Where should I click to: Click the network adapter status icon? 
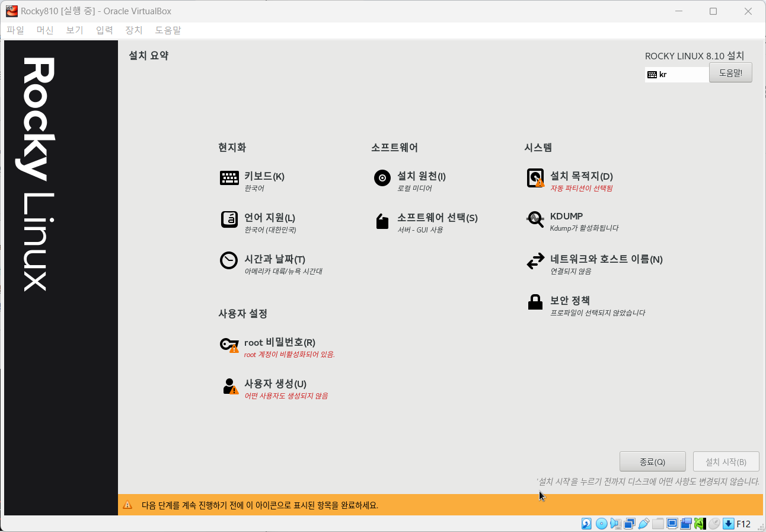[630, 524]
